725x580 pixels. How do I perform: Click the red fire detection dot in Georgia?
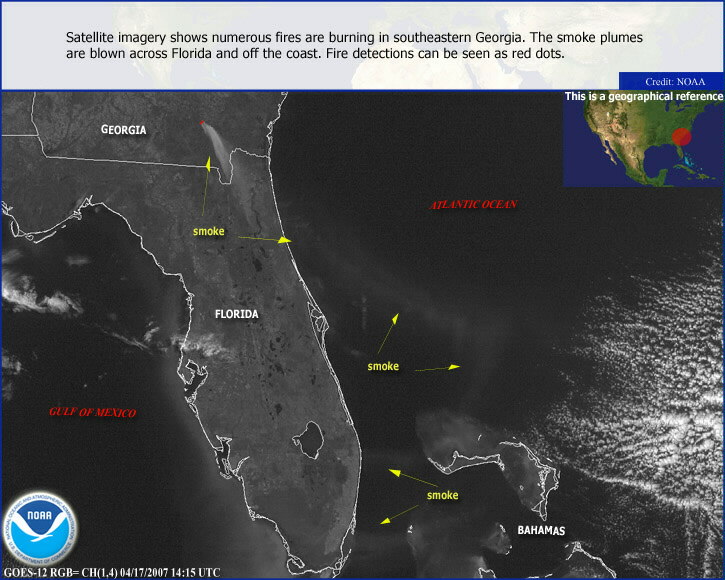pyautogui.click(x=201, y=123)
